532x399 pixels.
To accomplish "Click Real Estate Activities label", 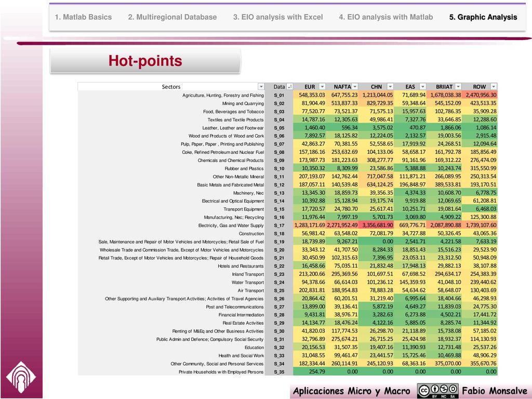I will pos(243,323).
